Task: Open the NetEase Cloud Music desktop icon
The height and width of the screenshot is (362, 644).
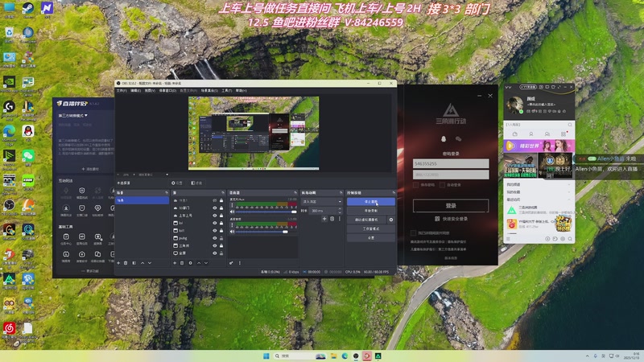Action: [x=9, y=329]
